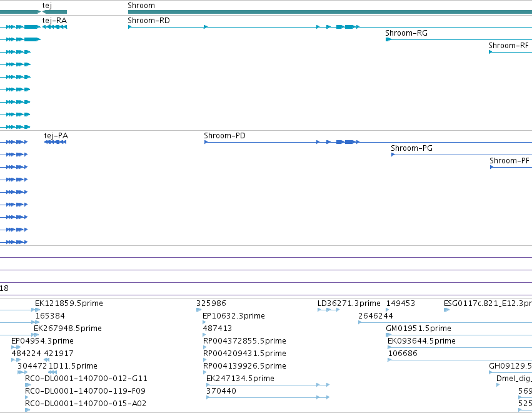Click the LD36271.3prime alignment glyph
Image resolution: width=532 pixels, height=413 pixels.
[x=328, y=310]
